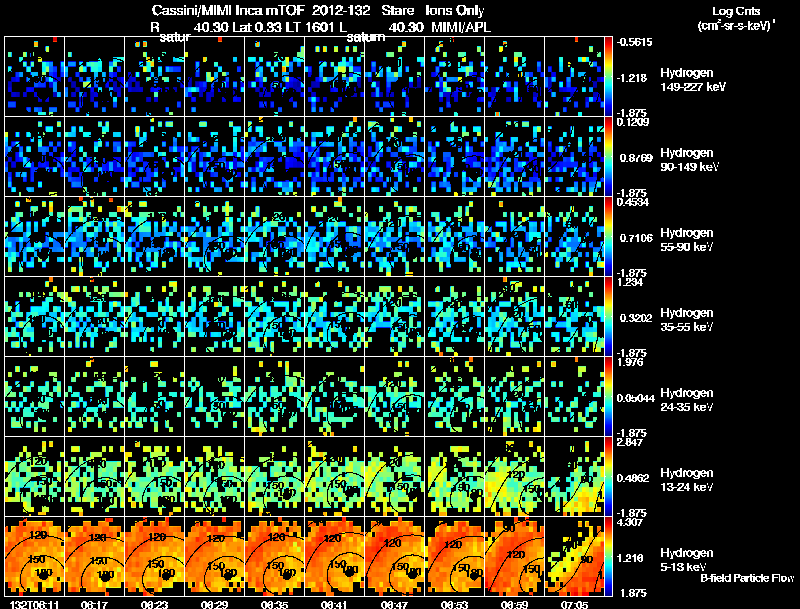Select the 'Hydrogen 13-24 keV' row label
Image resolution: width=800 pixels, height=609 pixels.
pyautogui.click(x=687, y=480)
